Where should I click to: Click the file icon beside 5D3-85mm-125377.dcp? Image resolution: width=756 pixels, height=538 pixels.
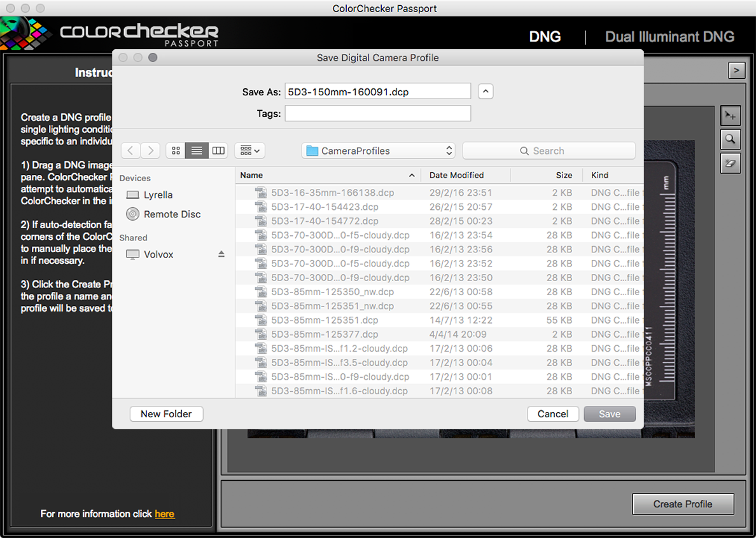pyautogui.click(x=261, y=335)
